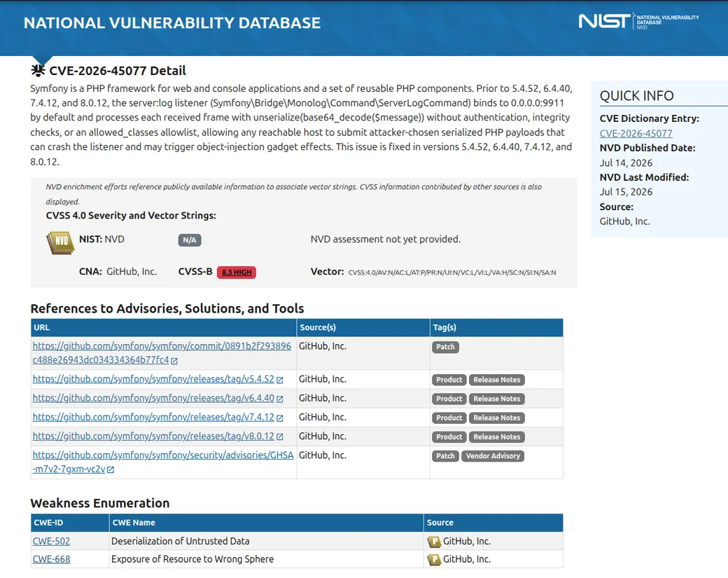
Task: Click 'References to Advisories, Solutions, and Tools' heading
Action: coord(167,309)
